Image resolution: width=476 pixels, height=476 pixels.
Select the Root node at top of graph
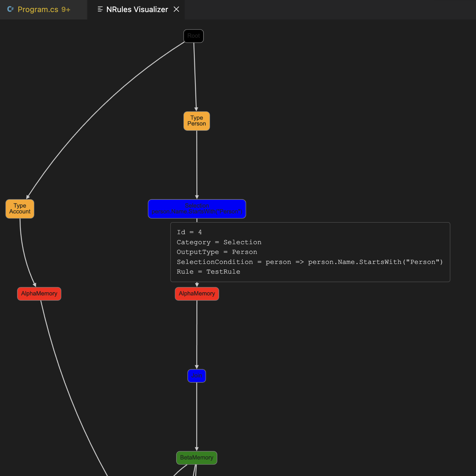pyautogui.click(x=194, y=36)
